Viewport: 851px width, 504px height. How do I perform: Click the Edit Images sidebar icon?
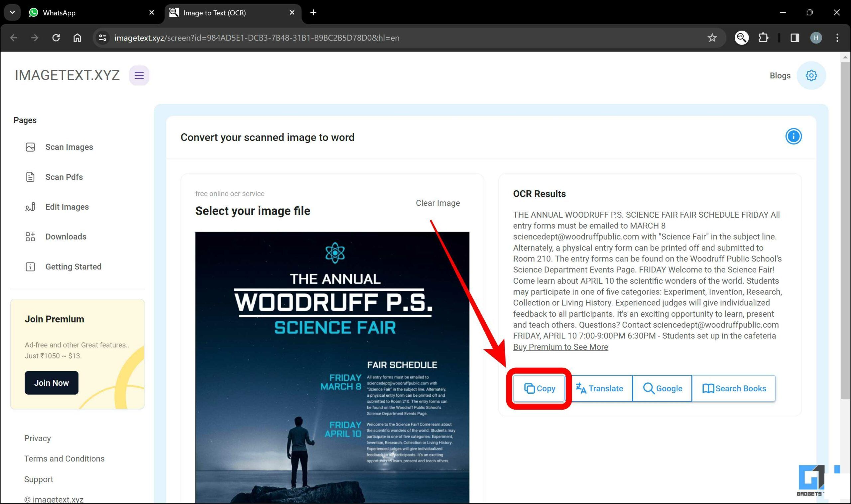coord(31,206)
